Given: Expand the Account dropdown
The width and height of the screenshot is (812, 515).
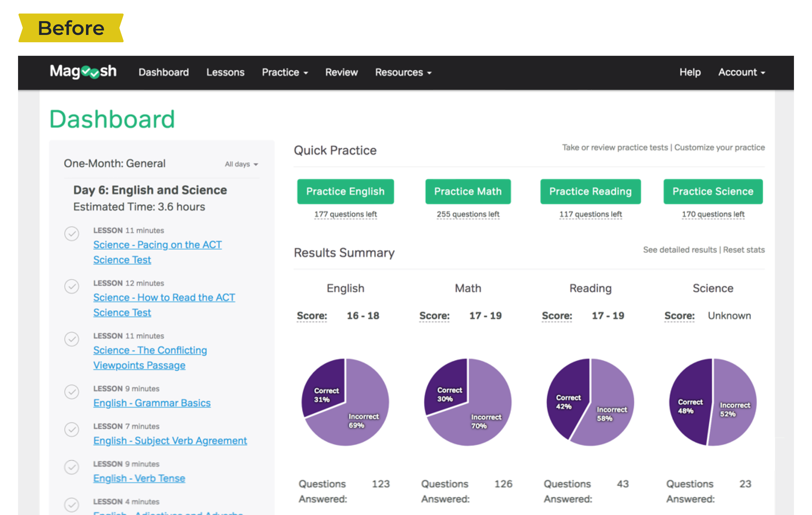Looking at the screenshot, I should [x=742, y=72].
